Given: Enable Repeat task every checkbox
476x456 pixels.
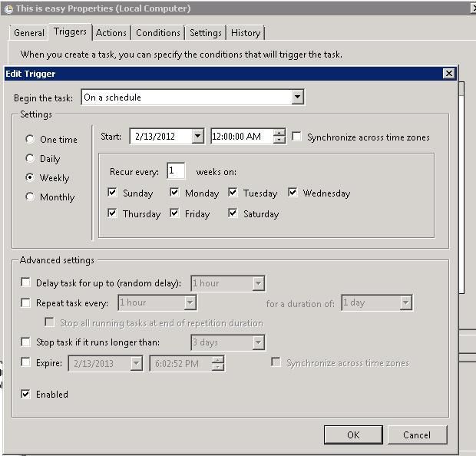Looking at the screenshot, I should point(26,302).
